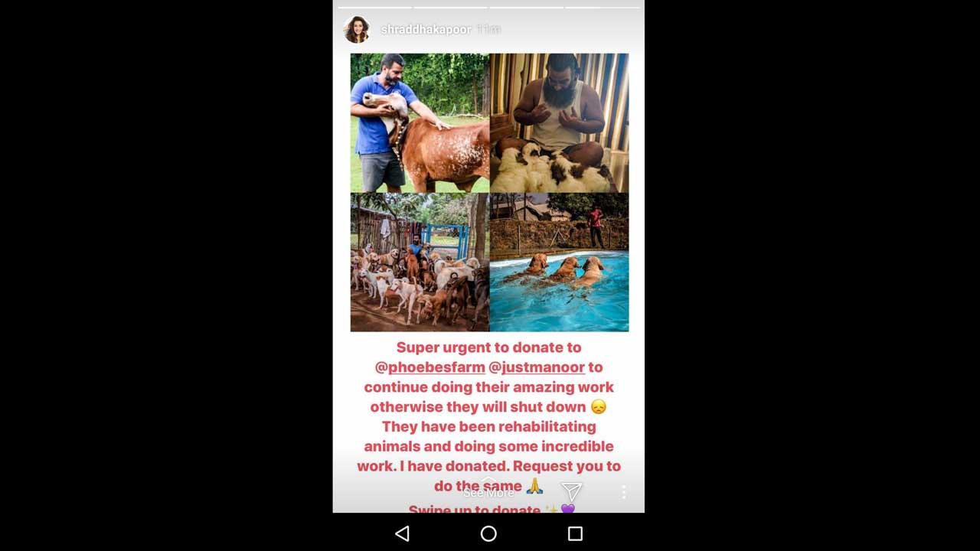Open the @phoebesfarm mention

point(430,367)
